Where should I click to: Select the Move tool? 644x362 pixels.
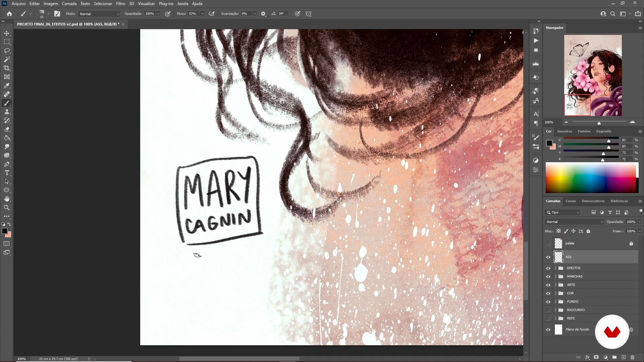(x=7, y=34)
